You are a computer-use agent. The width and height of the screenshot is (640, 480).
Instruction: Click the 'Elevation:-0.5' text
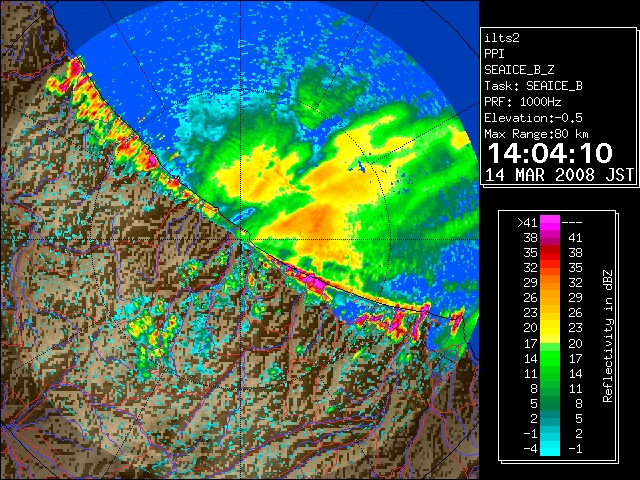[533, 118]
